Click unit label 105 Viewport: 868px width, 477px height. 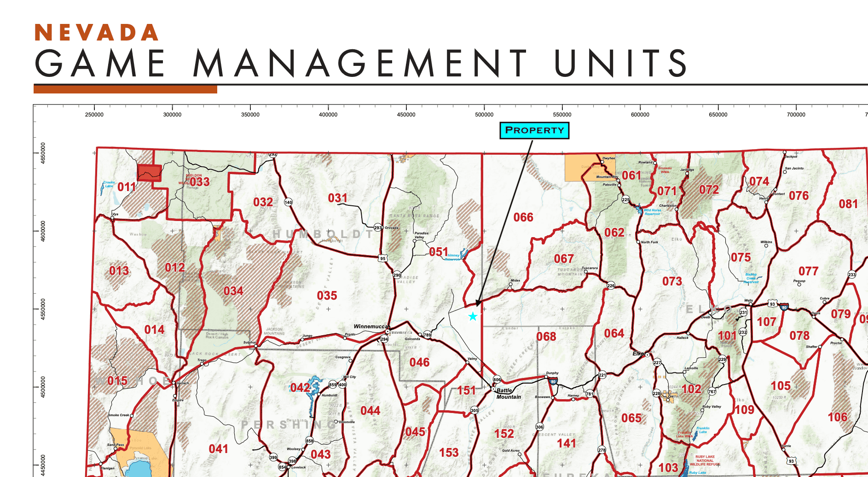pos(781,386)
